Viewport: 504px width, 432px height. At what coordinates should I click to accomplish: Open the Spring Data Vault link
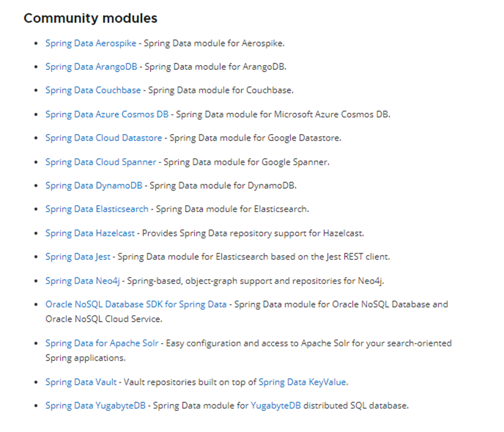pyautogui.click(x=81, y=382)
